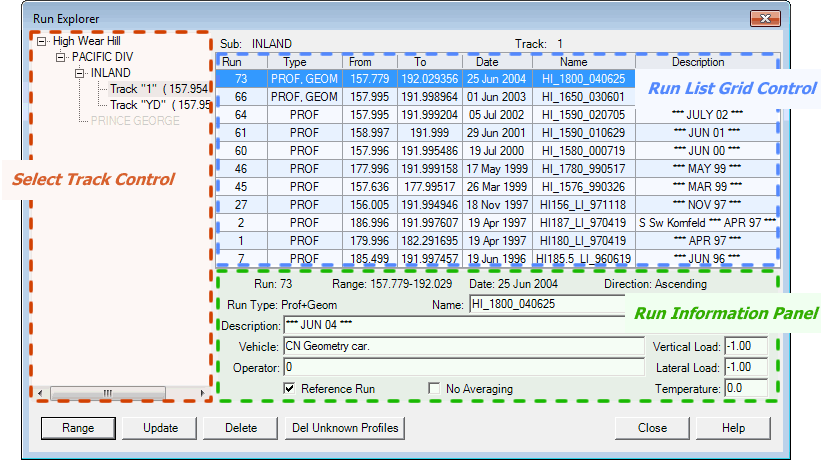Click the Update button
Image resolution: width=821 pixels, height=460 pixels.
[x=160, y=428]
